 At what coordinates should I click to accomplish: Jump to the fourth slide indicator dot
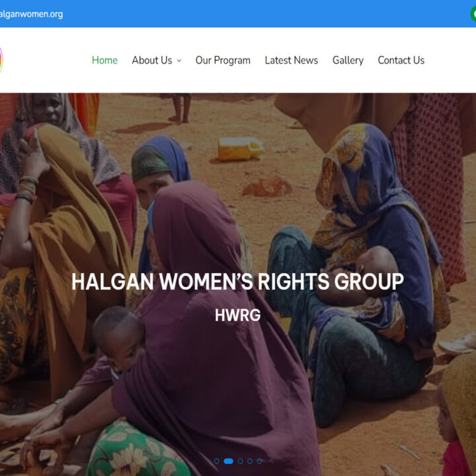coord(249,461)
